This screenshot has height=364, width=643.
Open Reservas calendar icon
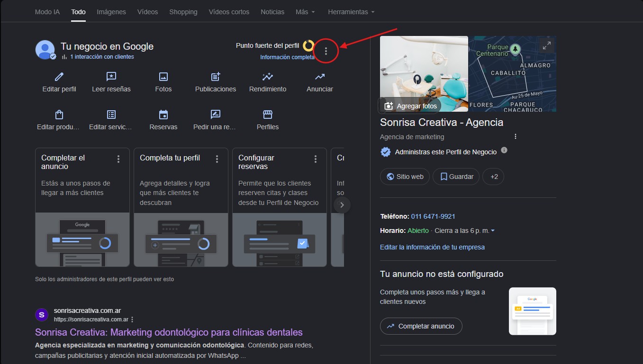(163, 115)
